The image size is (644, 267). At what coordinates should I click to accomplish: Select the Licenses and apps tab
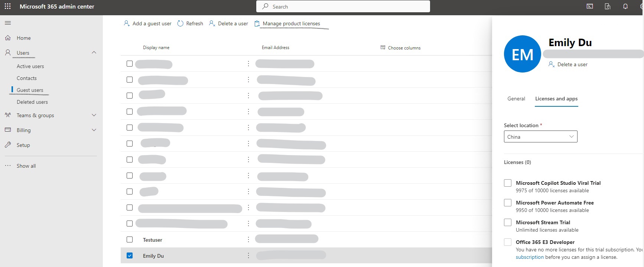(556, 99)
